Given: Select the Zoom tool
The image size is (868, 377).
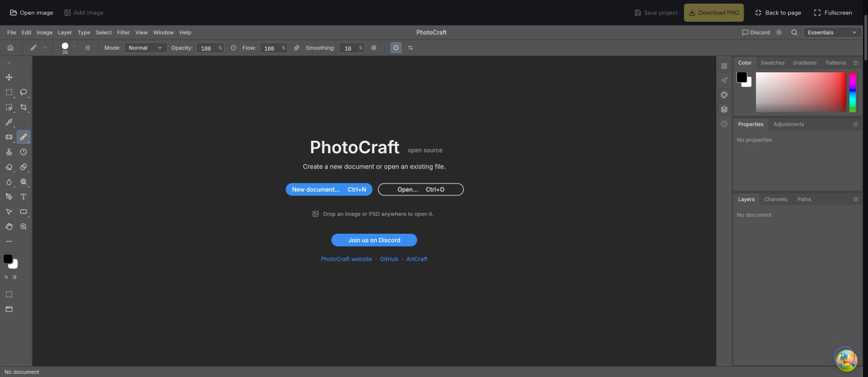Looking at the screenshot, I should [x=24, y=226].
